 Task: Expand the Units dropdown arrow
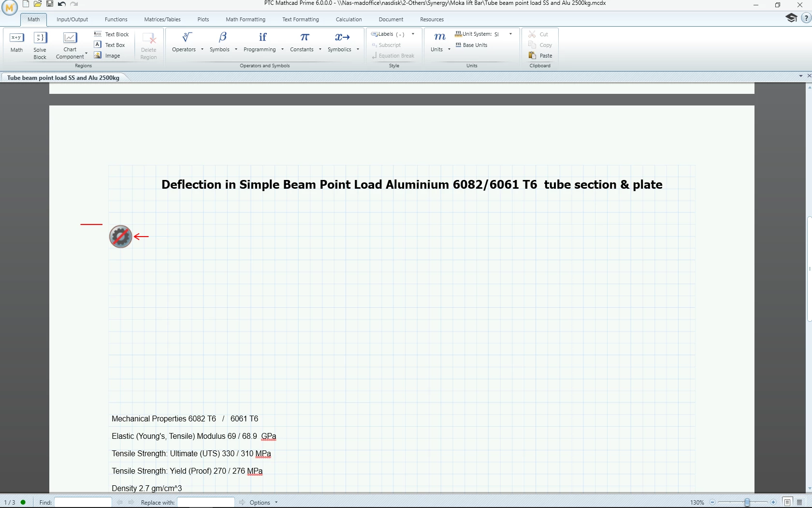(449, 49)
